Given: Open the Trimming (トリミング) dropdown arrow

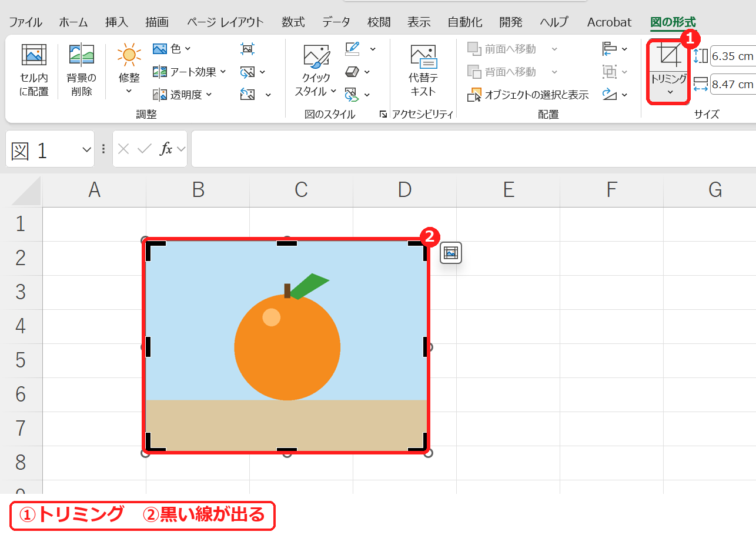Looking at the screenshot, I should coord(670,92).
